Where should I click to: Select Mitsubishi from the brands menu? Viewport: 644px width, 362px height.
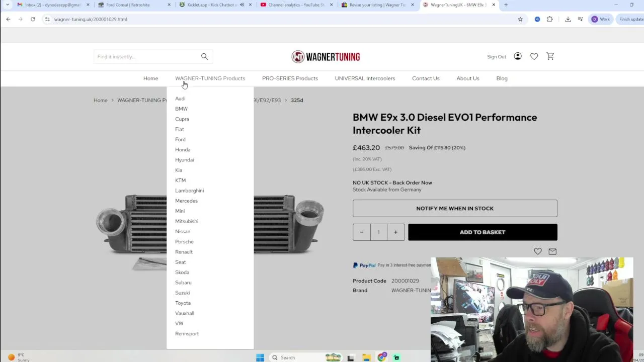coord(187,221)
